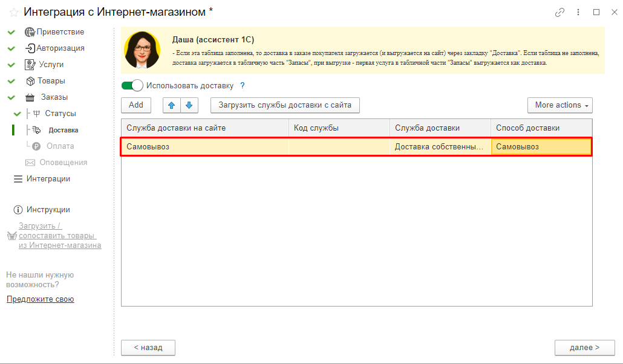The height and width of the screenshot is (364, 623).
Task: Open the Оплата sub-step
Action: coord(60,146)
